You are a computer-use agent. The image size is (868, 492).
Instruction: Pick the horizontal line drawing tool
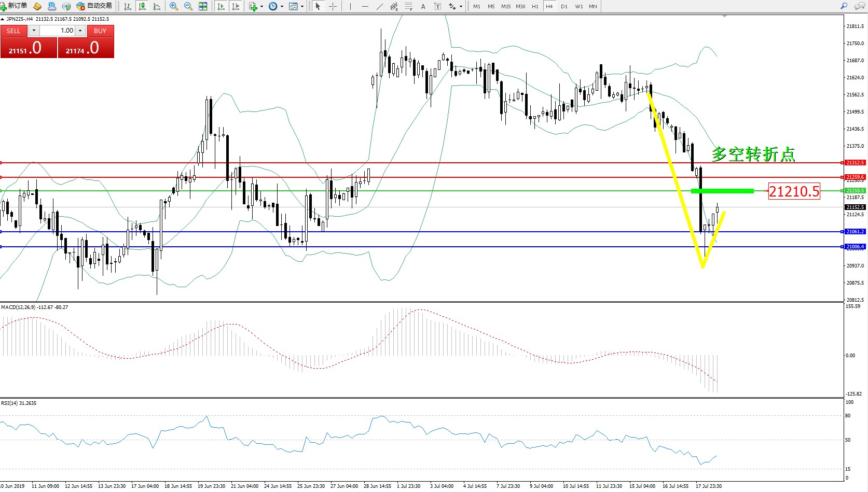365,6
